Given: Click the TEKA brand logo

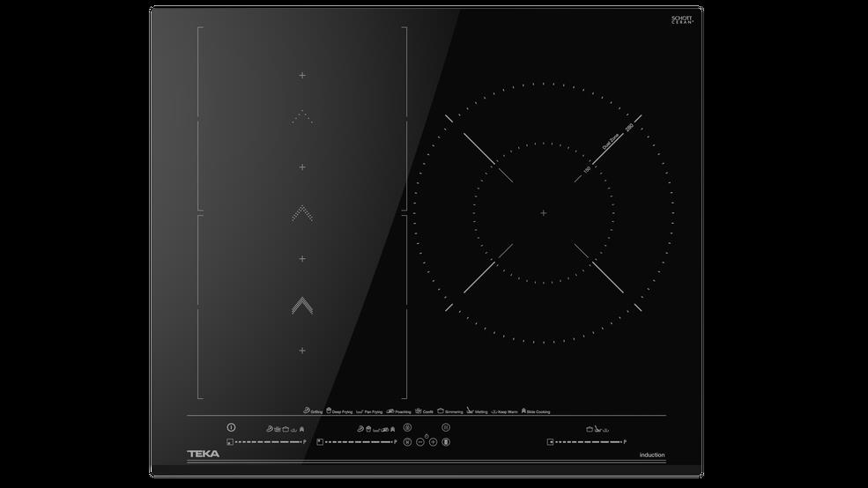Looking at the screenshot, I should click(x=204, y=455).
